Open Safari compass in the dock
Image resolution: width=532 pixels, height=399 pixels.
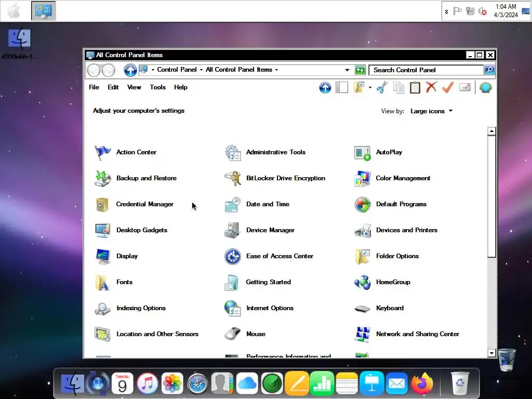click(x=197, y=384)
